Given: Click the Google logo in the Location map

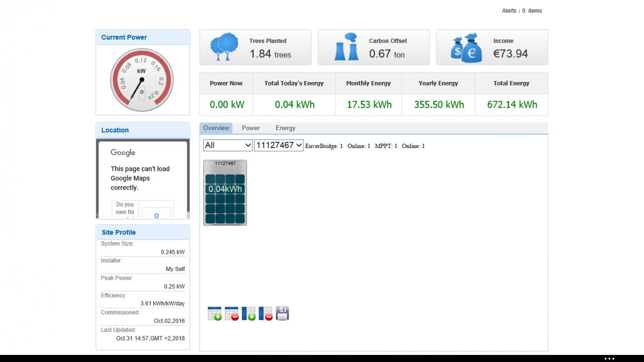Looking at the screenshot, I should [123, 153].
